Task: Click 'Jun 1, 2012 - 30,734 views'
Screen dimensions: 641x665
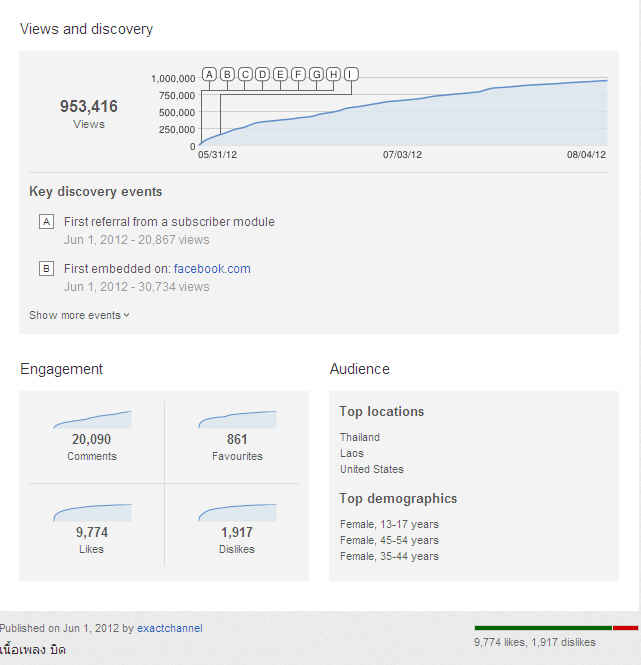Action: pos(137,287)
